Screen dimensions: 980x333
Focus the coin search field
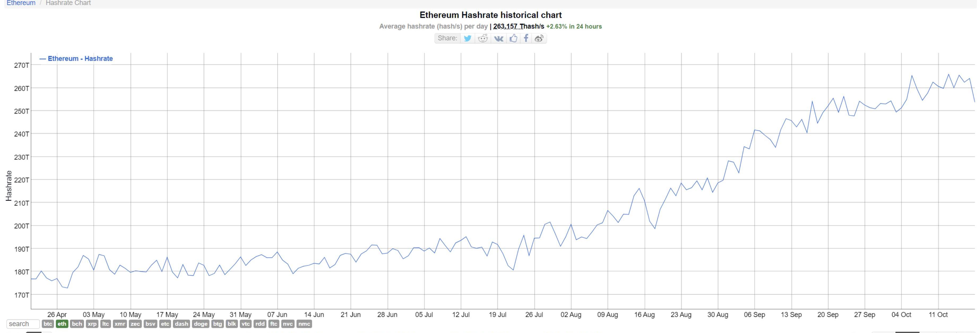tap(23, 324)
